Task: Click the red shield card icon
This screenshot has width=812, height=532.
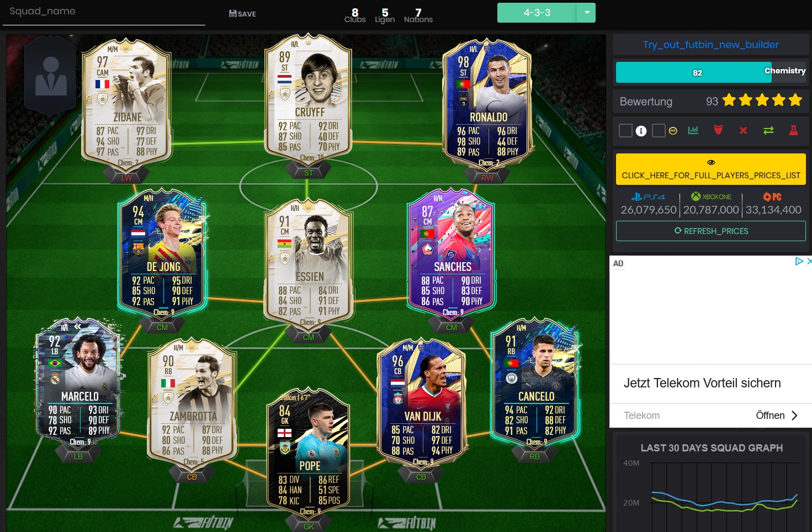Action: tap(718, 130)
